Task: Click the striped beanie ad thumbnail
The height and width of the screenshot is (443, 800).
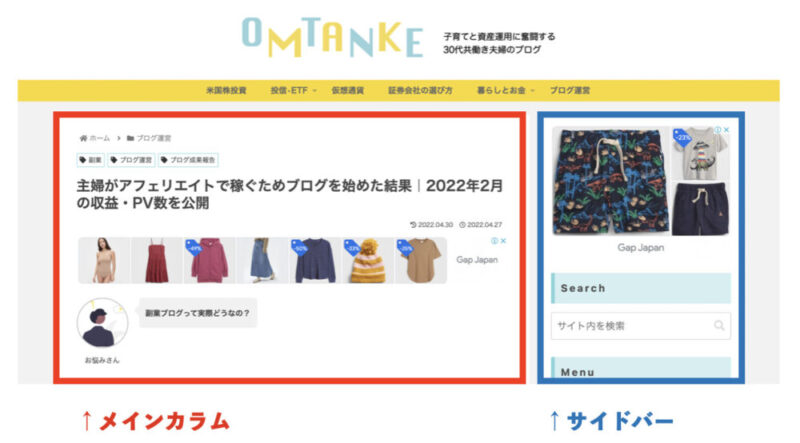Action: (x=367, y=260)
